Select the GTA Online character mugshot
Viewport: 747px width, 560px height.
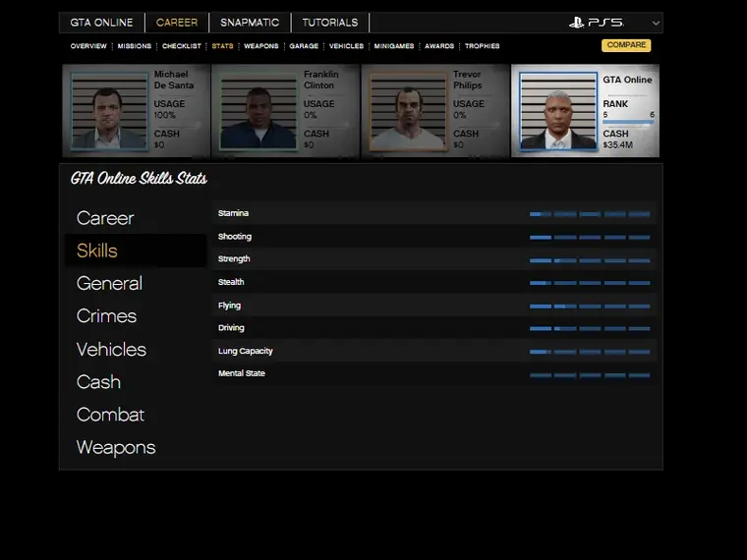(558, 111)
